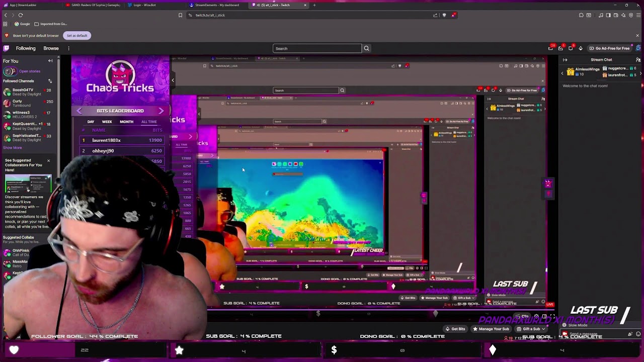The width and height of the screenshot is (644, 362).
Task: Toggle theatre mode on player
Action: (x=544, y=316)
